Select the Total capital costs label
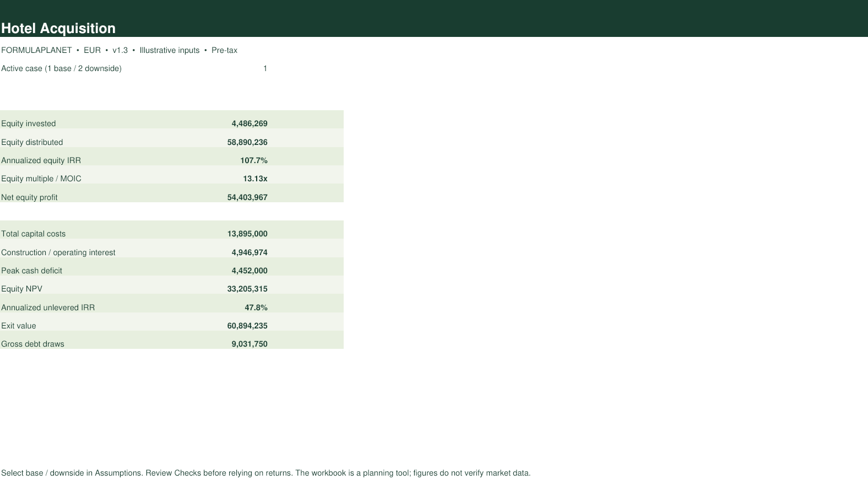The height and width of the screenshot is (496, 868). click(33, 234)
